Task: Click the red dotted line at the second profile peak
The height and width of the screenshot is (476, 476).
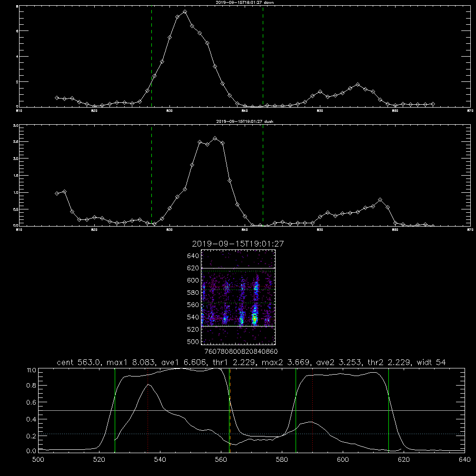Action: pos(312,410)
